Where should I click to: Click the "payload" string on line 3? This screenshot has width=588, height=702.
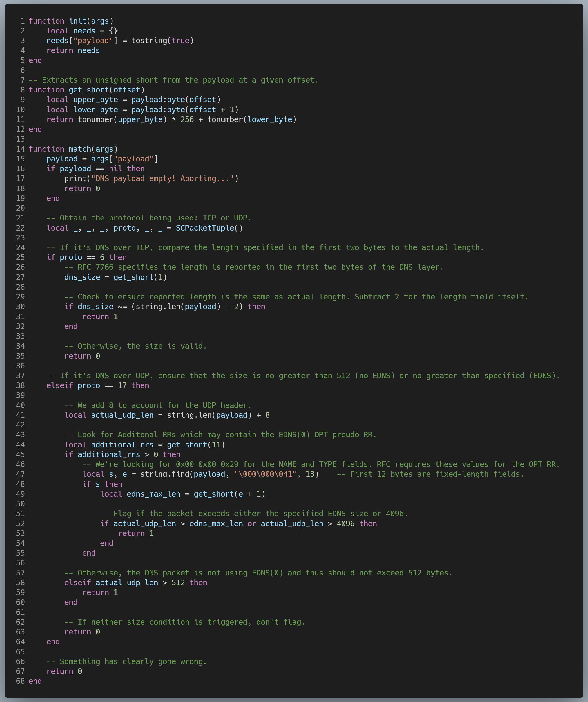point(93,41)
